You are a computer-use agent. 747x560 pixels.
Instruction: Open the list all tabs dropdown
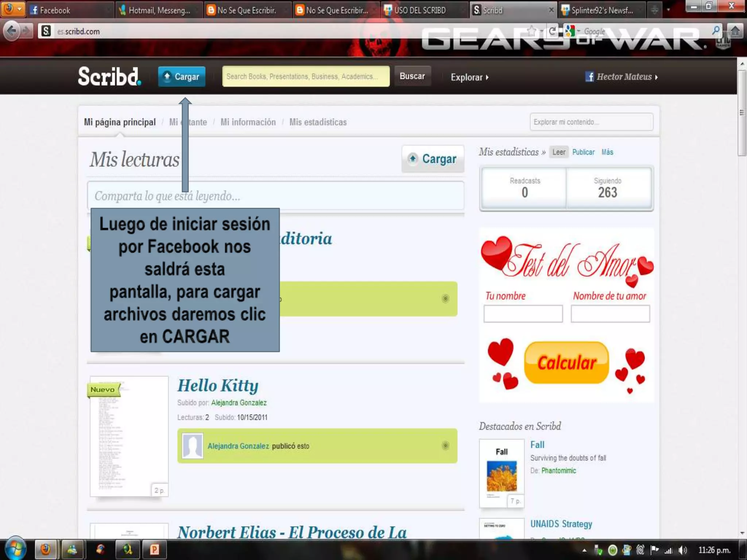(x=668, y=10)
